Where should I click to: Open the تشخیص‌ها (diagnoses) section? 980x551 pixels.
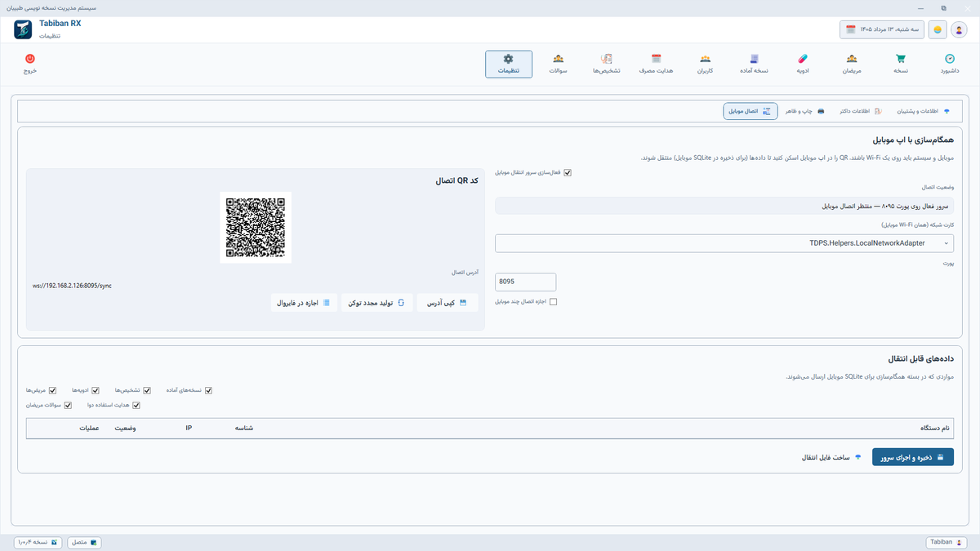coord(607,64)
